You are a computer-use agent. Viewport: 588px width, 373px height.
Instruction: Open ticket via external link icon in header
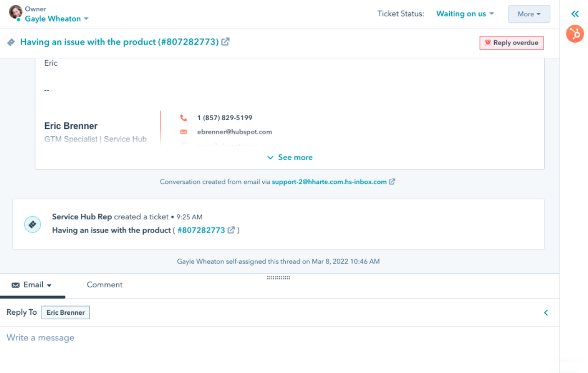coord(226,42)
